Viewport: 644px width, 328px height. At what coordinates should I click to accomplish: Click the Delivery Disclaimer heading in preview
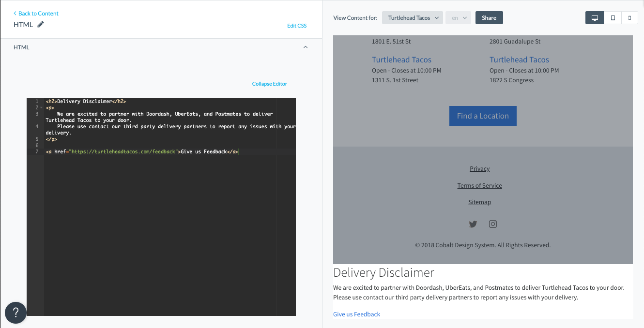pyautogui.click(x=383, y=272)
